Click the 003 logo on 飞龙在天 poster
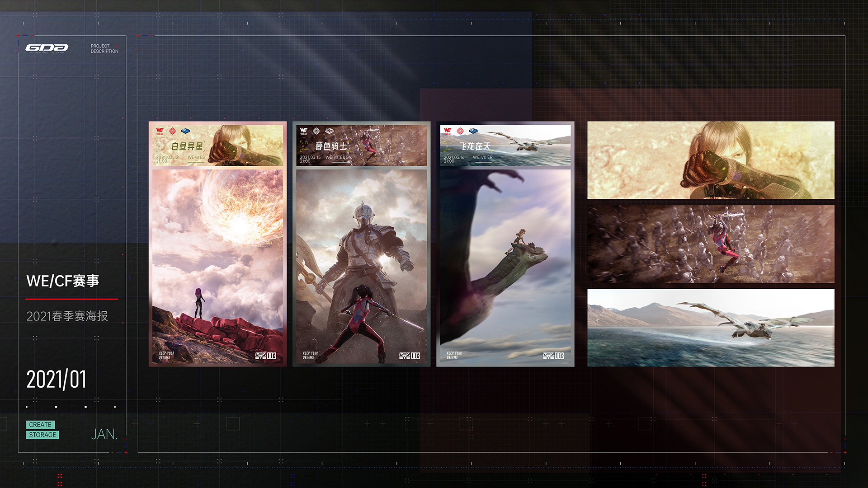Image resolution: width=868 pixels, height=488 pixels. pyautogui.click(x=553, y=356)
